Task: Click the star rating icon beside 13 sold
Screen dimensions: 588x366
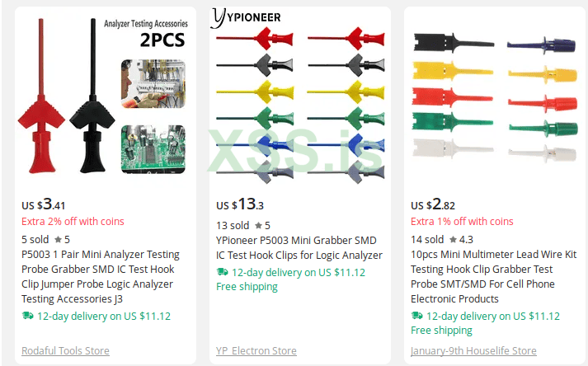Action: (x=258, y=226)
